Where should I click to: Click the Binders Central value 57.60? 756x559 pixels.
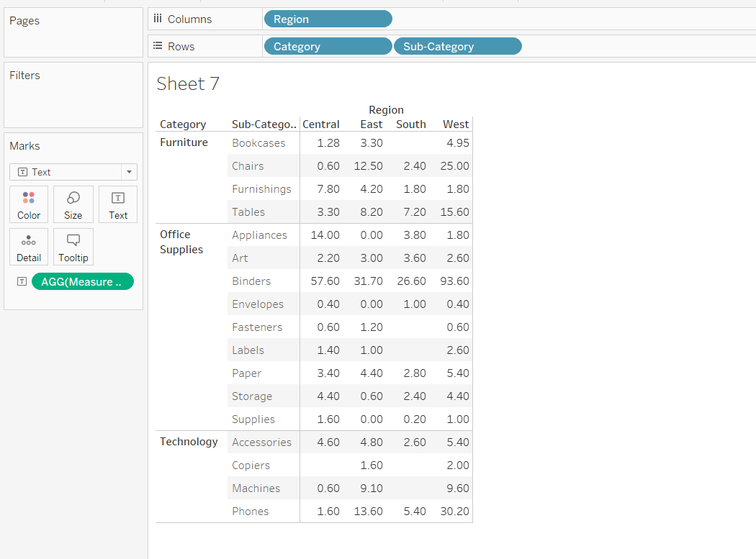point(325,281)
